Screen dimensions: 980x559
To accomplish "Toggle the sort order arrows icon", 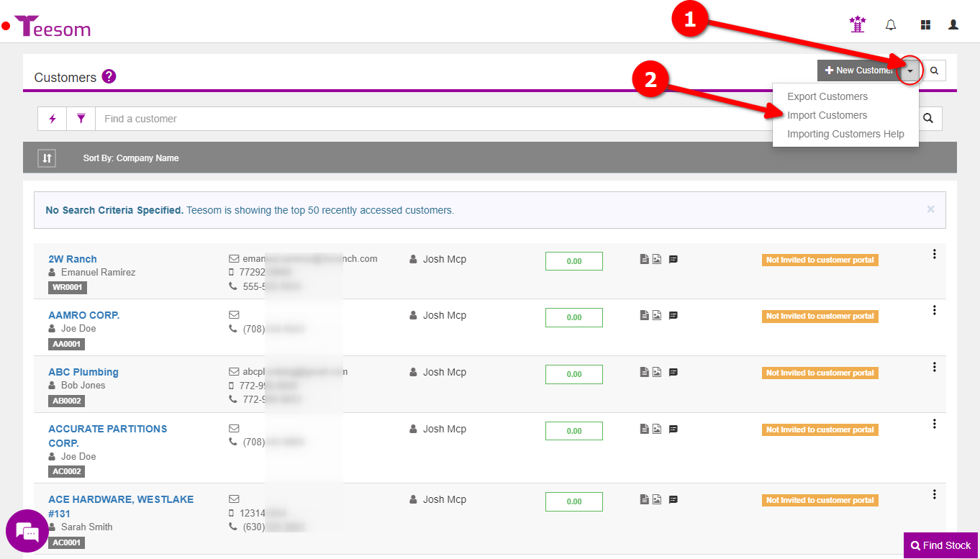I will (x=47, y=158).
